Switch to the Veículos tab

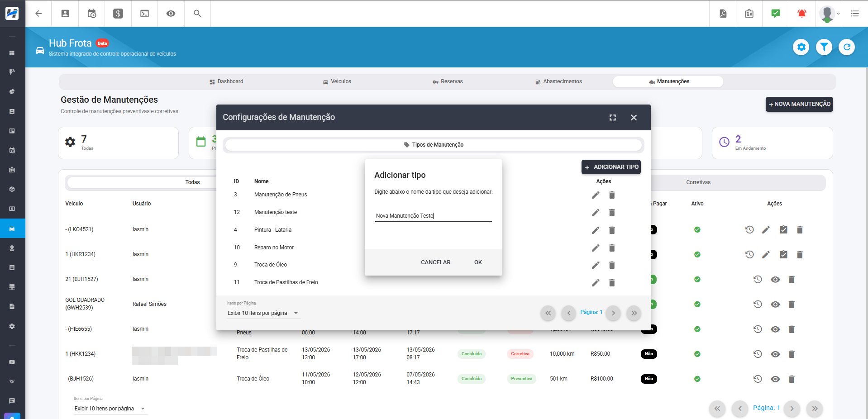coord(337,81)
